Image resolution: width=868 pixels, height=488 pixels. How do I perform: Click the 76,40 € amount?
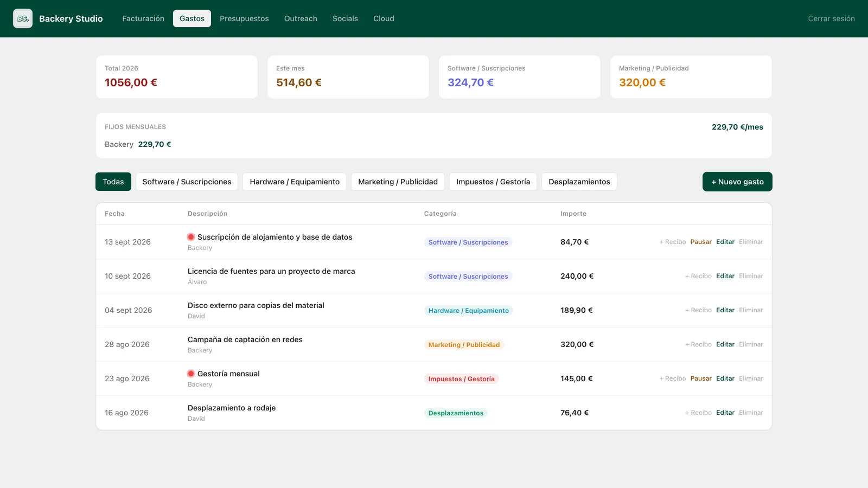[x=575, y=413]
